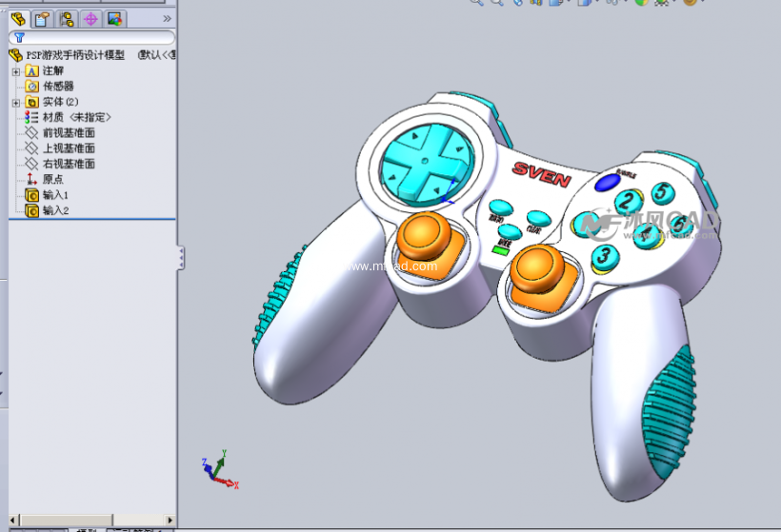Open the ConfigurationManager tab
The image size is (781, 532).
(66, 18)
